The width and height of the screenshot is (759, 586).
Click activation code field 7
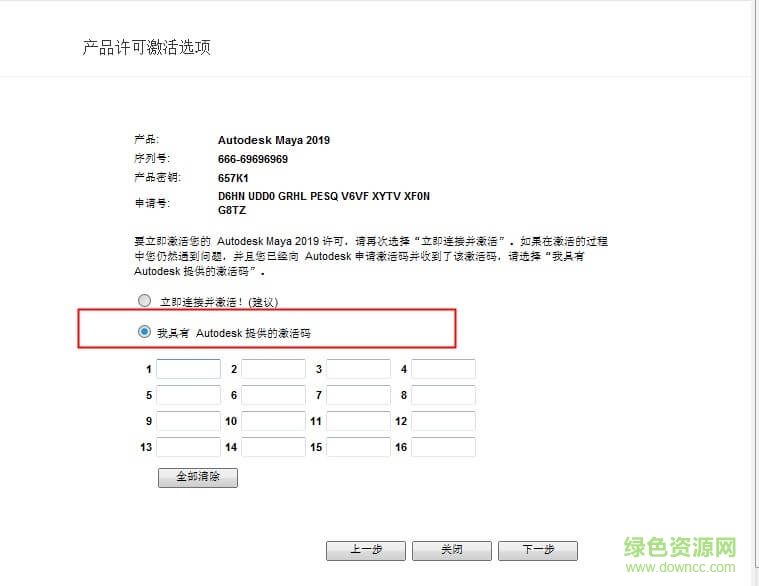click(x=358, y=395)
